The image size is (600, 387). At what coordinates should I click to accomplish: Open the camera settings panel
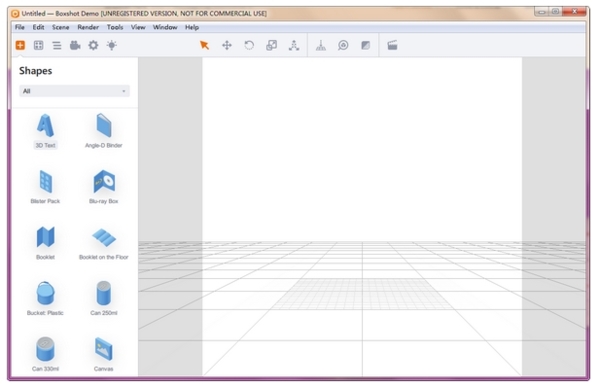click(x=75, y=46)
